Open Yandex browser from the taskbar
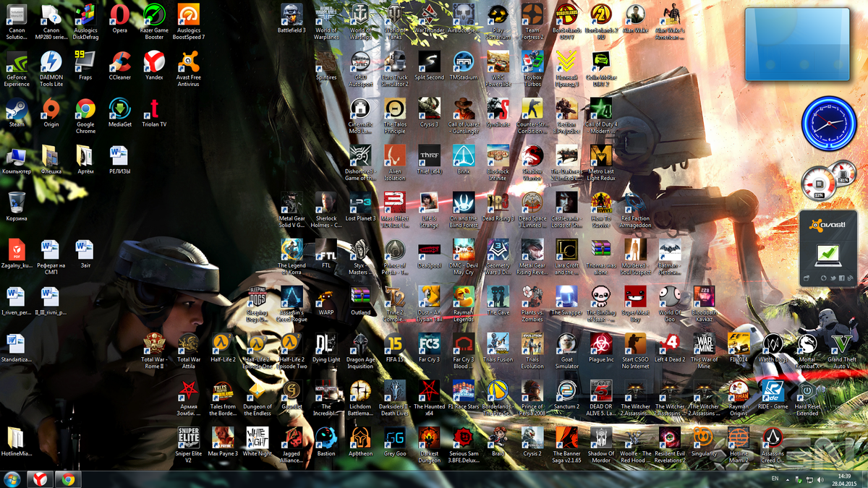 coord(40,479)
